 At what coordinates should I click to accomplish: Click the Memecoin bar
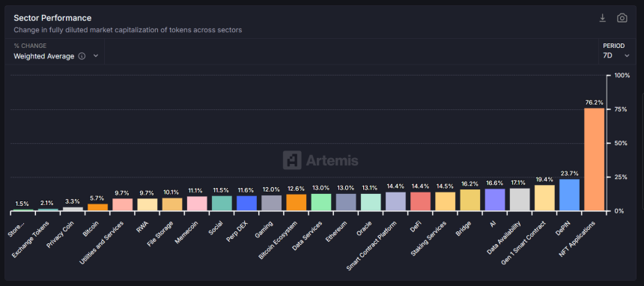coord(197,204)
